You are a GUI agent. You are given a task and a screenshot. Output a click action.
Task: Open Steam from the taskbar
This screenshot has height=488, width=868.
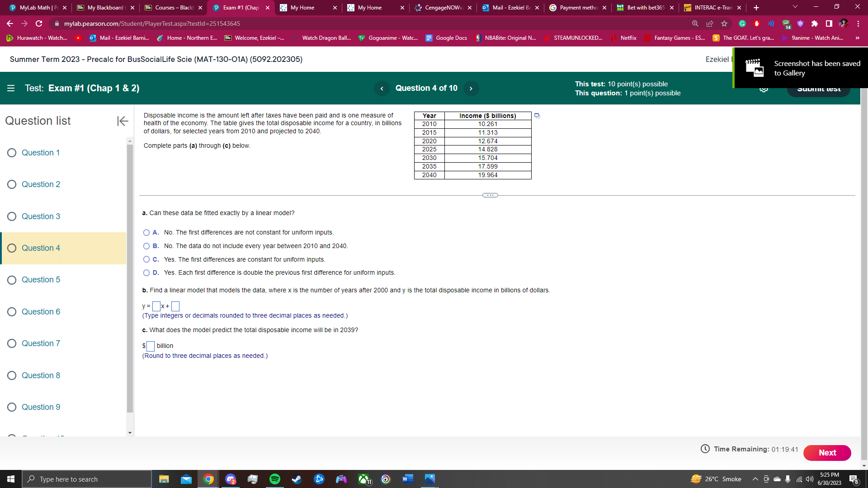[297, 479]
